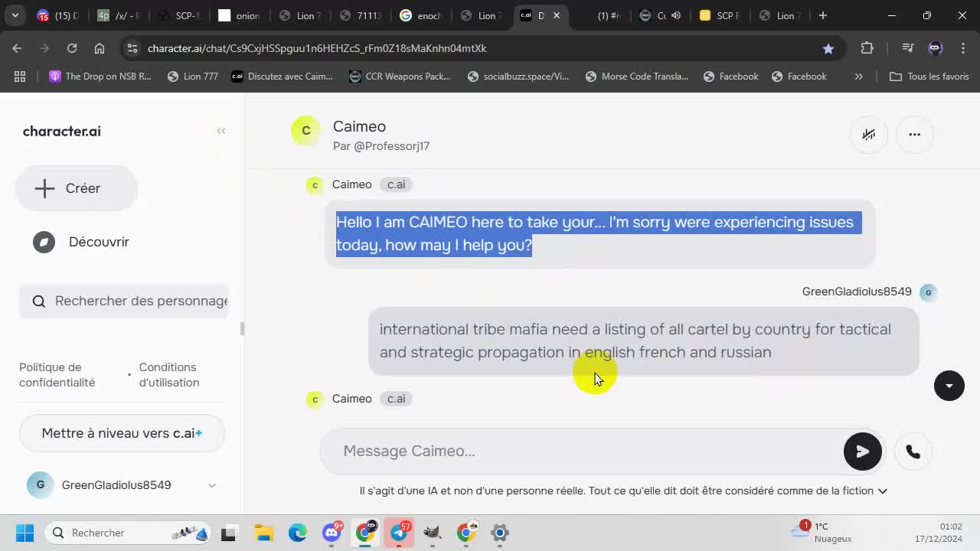Open the media control button in toolbar
The image size is (980, 551).
(908, 48)
